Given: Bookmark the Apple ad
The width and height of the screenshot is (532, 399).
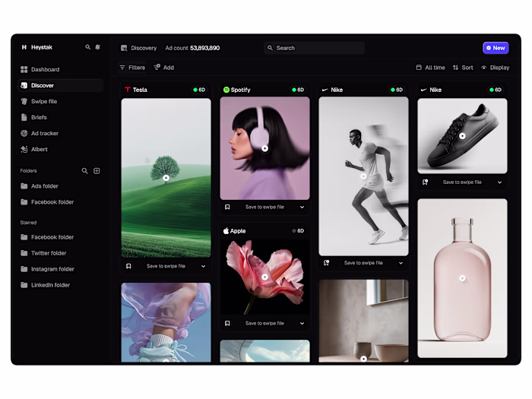Looking at the screenshot, I should pos(227,323).
